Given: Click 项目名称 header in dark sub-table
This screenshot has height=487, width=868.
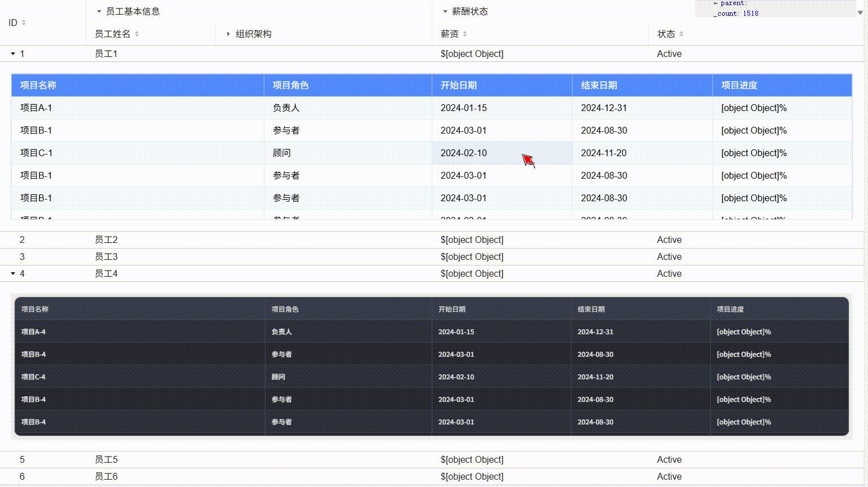Looking at the screenshot, I should pyautogui.click(x=140, y=309).
